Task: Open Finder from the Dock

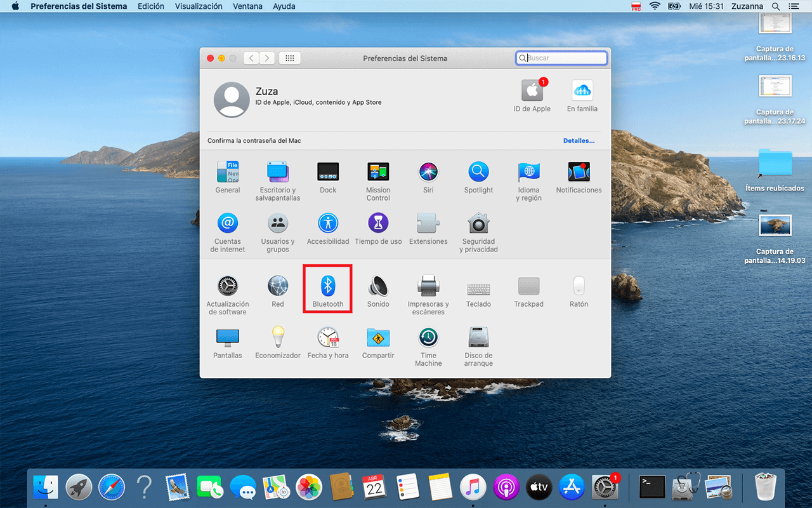Action: (46, 487)
